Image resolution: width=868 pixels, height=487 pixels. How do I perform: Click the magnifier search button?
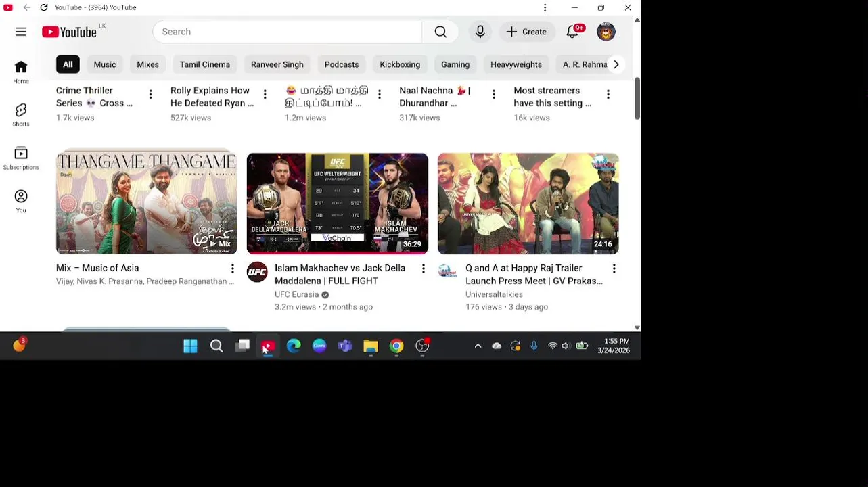pyautogui.click(x=440, y=32)
